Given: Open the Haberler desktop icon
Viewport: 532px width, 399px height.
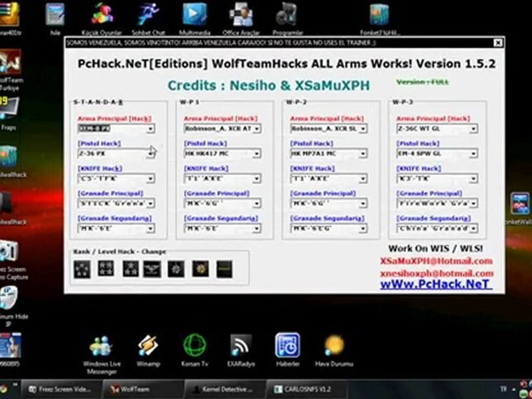Looking at the screenshot, I should pyautogui.click(x=288, y=350).
